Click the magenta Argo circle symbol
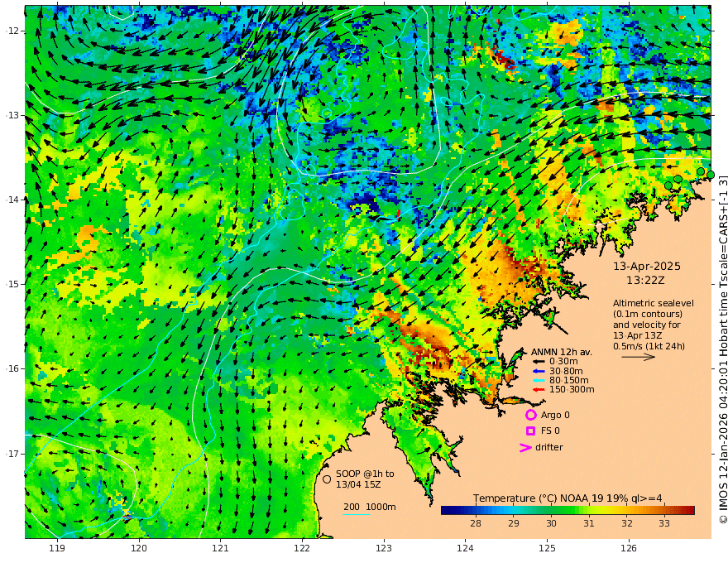 pos(530,415)
